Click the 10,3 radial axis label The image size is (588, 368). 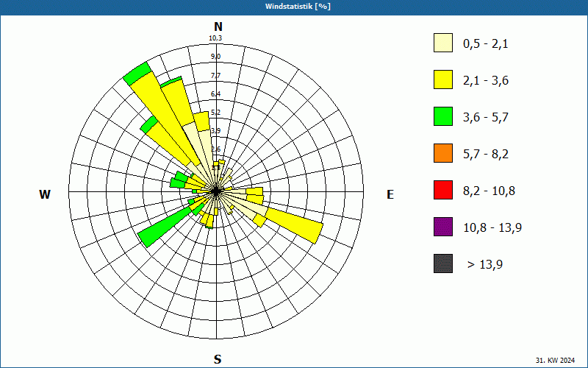click(x=215, y=38)
